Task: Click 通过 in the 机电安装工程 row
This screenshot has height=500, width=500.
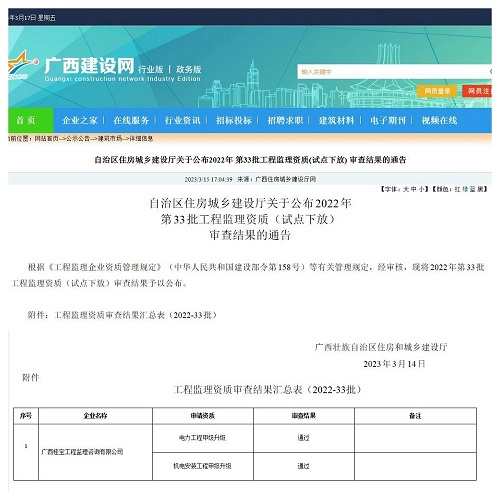Action: (x=304, y=466)
